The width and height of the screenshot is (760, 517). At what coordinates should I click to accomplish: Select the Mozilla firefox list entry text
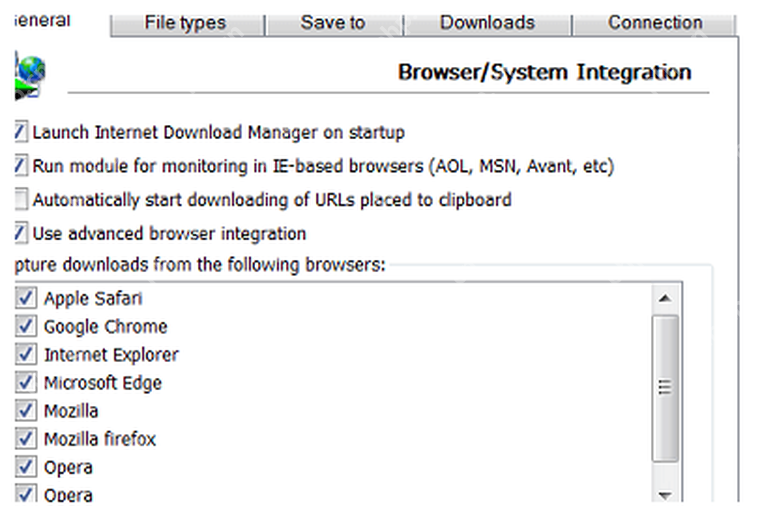coord(100,439)
